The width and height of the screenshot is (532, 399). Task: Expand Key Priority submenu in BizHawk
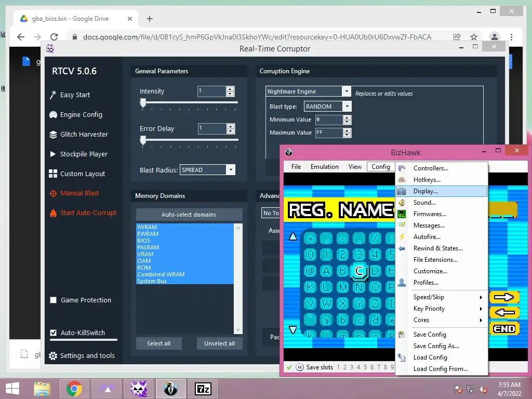click(442, 309)
